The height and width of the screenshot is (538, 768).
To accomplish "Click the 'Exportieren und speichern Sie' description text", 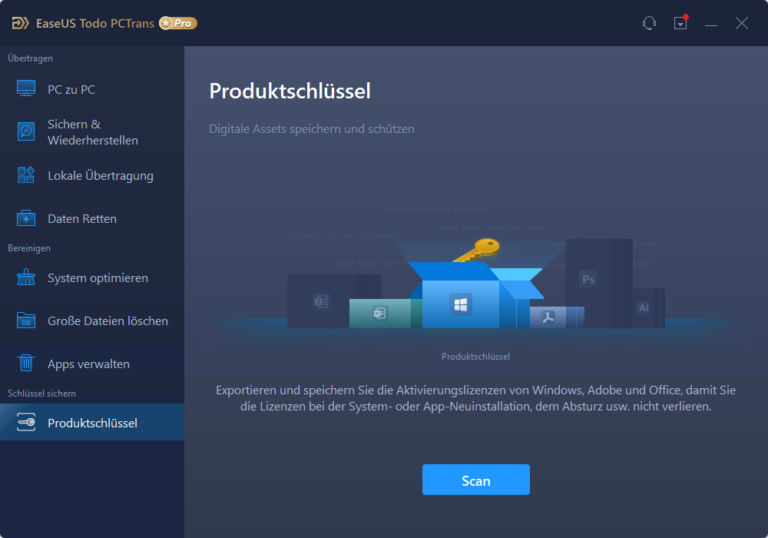I will coord(476,398).
